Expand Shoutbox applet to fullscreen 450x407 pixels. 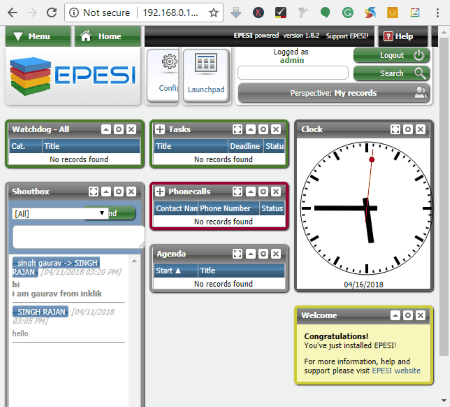[x=93, y=191]
